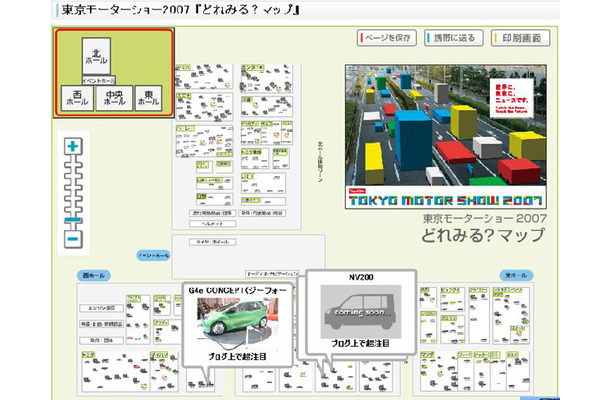610x400 pixels.
Task: Open the NV200 coming soon image
Action: [361, 312]
